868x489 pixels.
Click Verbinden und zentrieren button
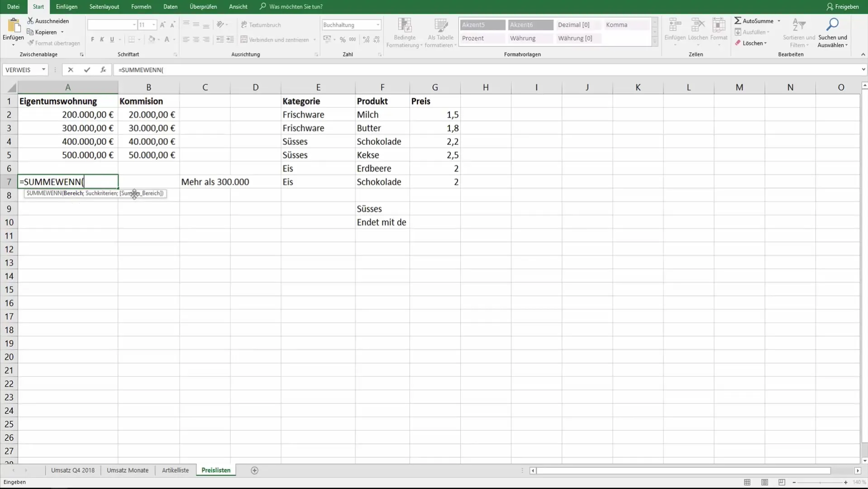tap(275, 40)
